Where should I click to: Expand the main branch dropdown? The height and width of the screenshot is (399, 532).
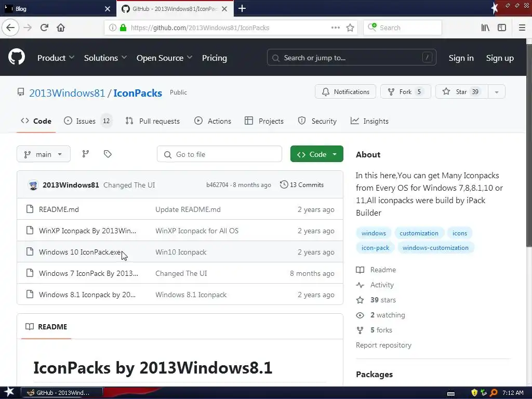[x=44, y=154]
